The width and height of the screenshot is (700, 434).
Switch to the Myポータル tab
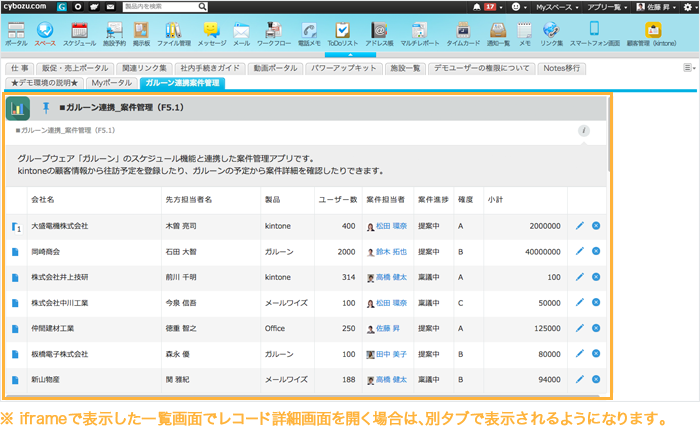(111, 83)
